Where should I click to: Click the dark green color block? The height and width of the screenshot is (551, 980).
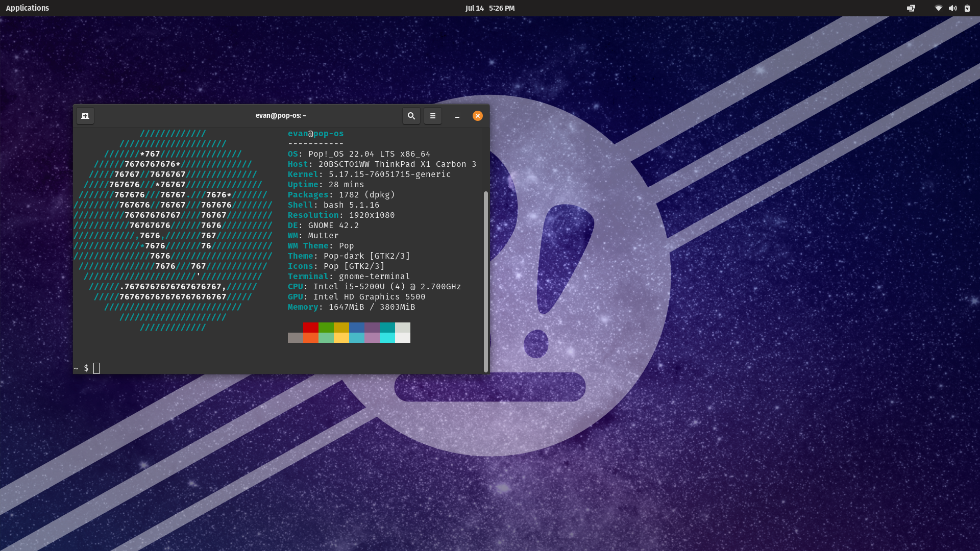point(326,328)
